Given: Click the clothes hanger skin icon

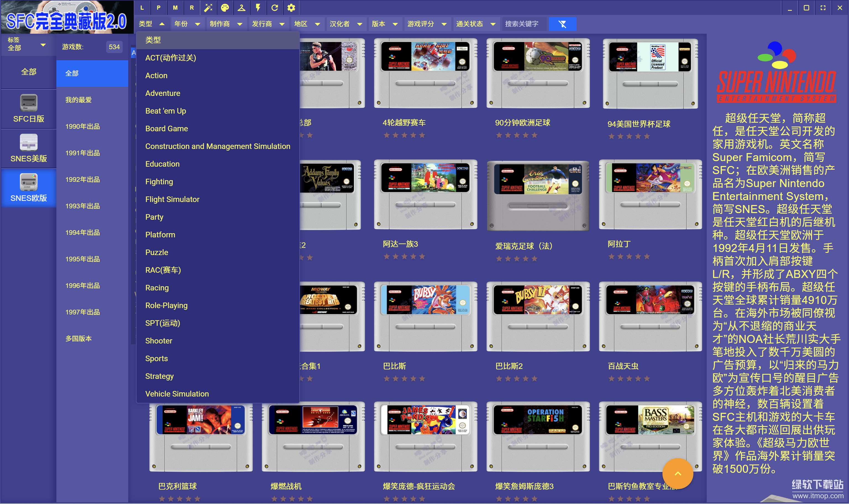Looking at the screenshot, I should 242,7.
